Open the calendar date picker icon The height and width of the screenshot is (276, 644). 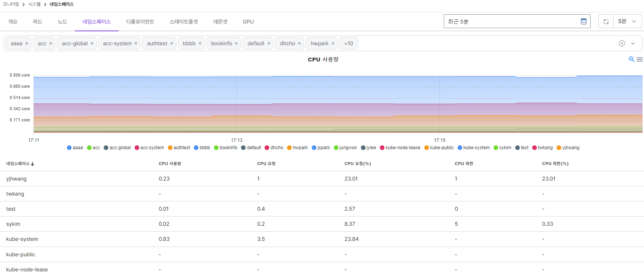pos(584,21)
